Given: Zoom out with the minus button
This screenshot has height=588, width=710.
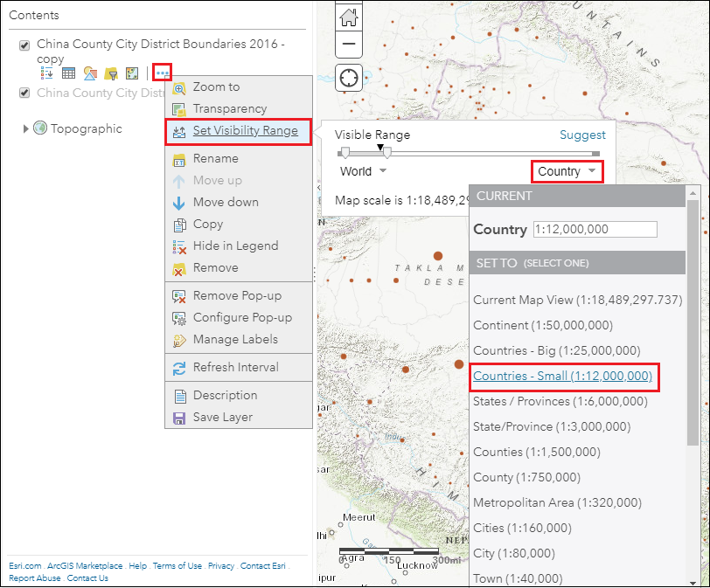Looking at the screenshot, I should coord(349,45).
